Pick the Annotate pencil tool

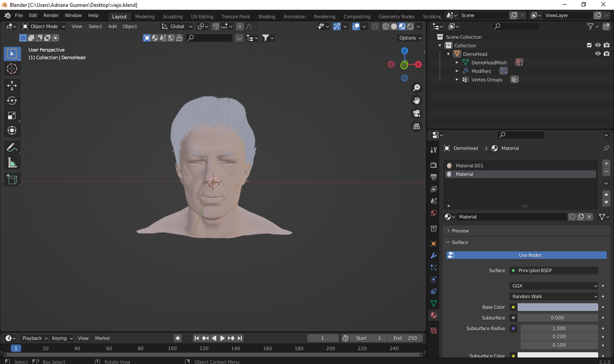click(12, 148)
